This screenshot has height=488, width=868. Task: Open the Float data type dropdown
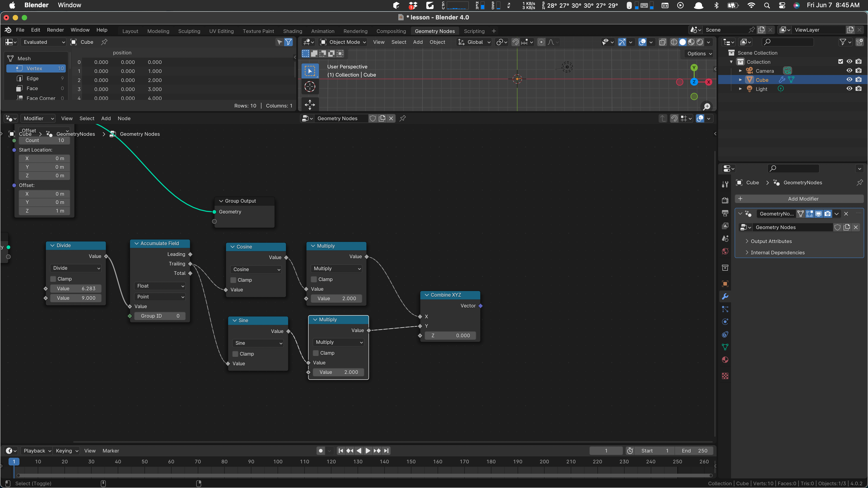coord(160,286)
